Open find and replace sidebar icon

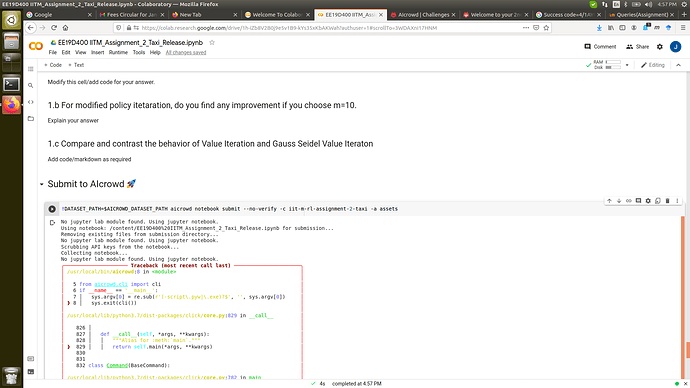[30, 85]
